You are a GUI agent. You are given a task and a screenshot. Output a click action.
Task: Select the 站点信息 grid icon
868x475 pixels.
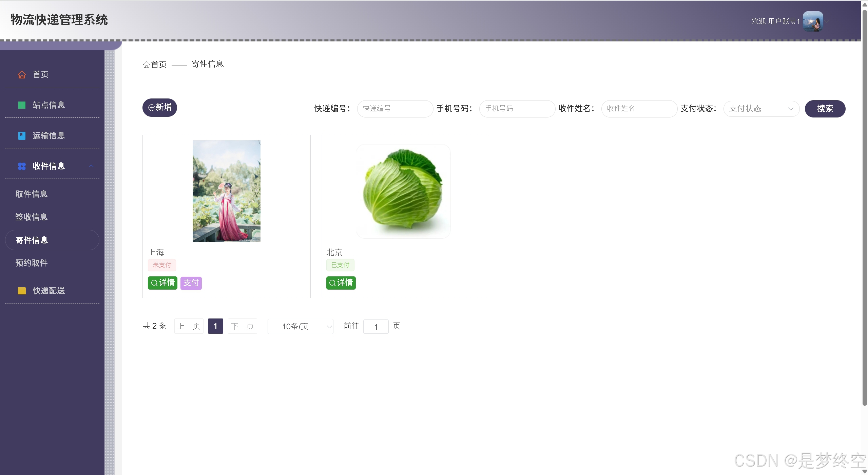click(x=22, y=105)
